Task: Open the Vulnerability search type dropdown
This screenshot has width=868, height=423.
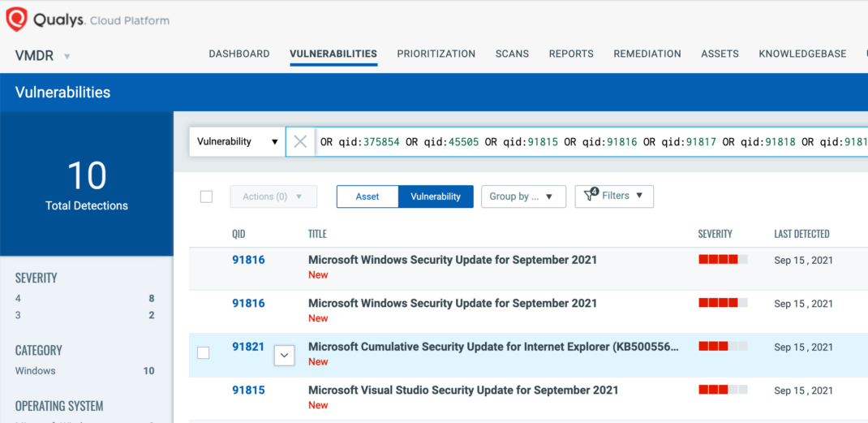Action: 237,141
